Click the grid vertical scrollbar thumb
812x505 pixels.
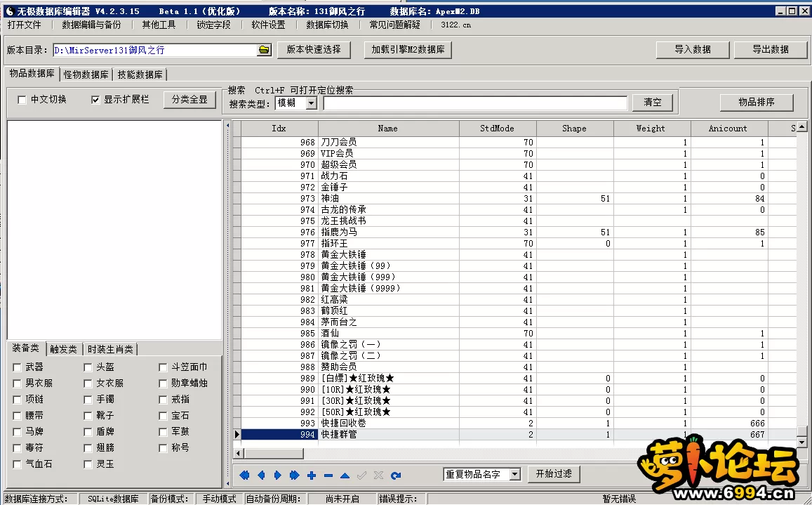coord(801,431)
